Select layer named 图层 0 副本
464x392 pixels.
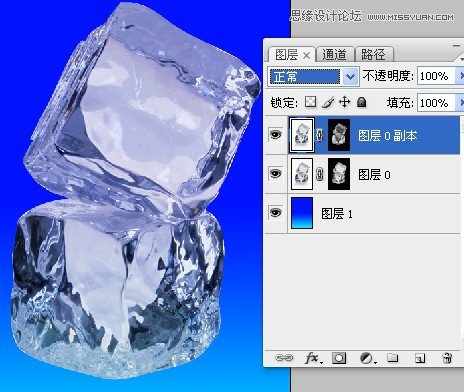tap(388, 136)
